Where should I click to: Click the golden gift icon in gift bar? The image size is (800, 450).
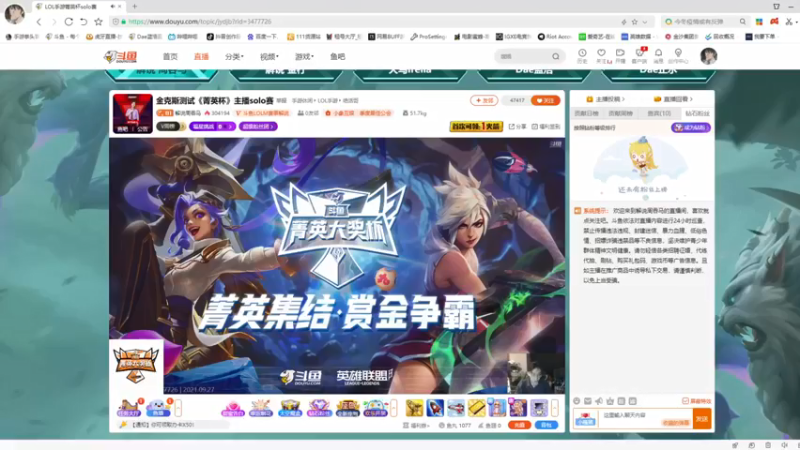tap(414, 408)
